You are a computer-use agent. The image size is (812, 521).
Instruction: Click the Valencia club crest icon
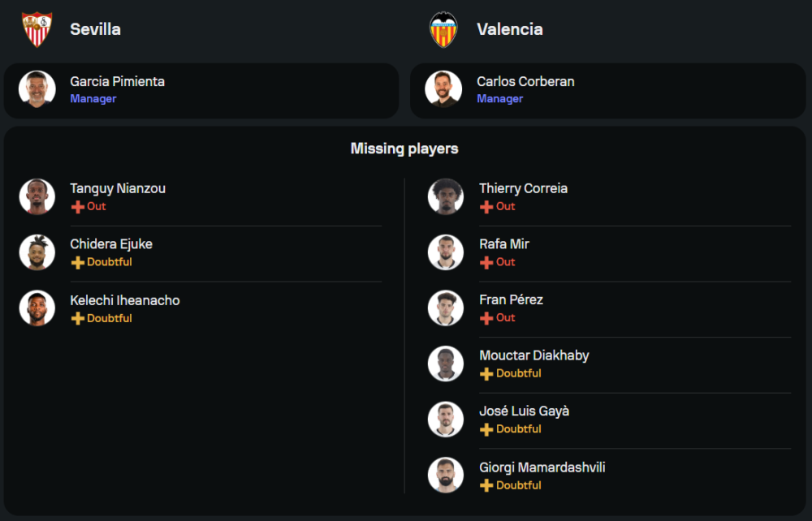[x=443, y=29]
